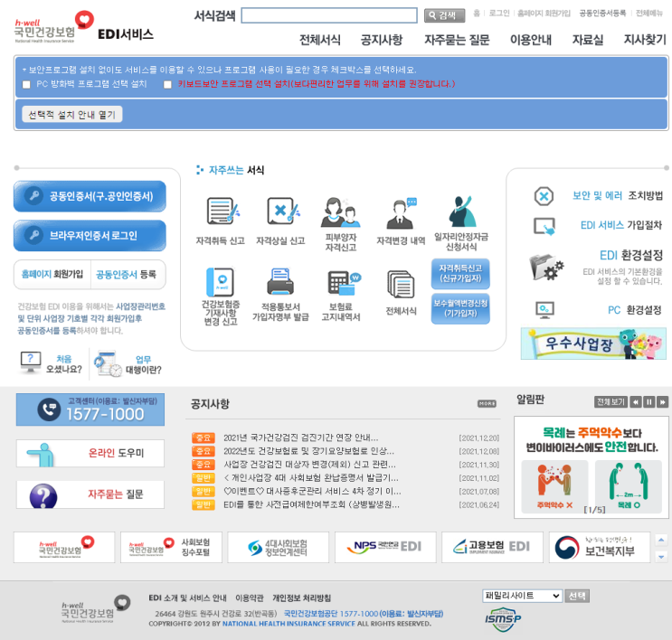Viewport: 672px width, 640px height.
Task: Click 국민건강보험 EDI서비스 header logo
Action: (x=84, y=27)
